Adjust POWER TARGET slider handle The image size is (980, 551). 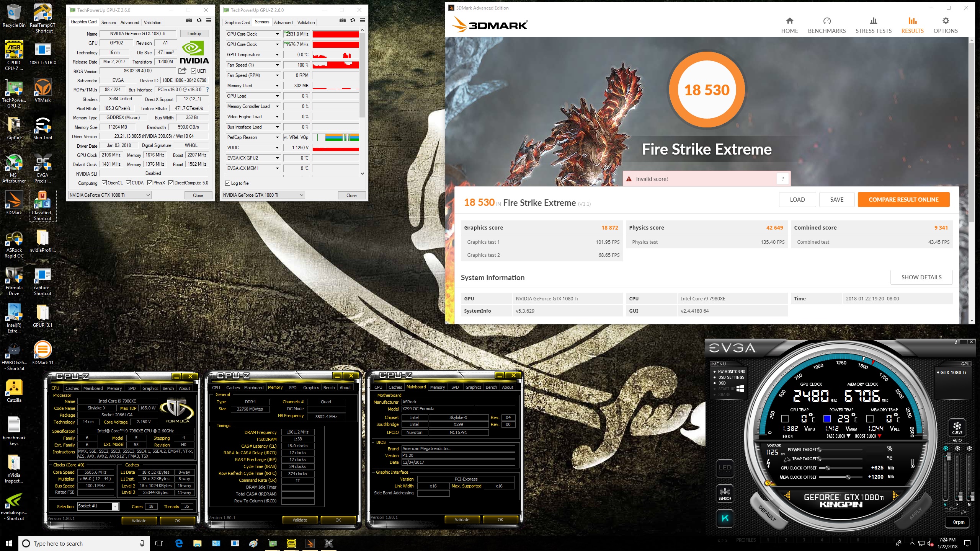coord(819,450)
